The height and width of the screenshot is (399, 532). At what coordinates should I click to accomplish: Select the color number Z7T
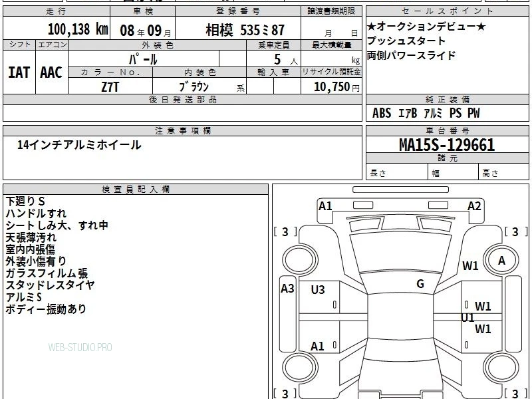(110, 87)
